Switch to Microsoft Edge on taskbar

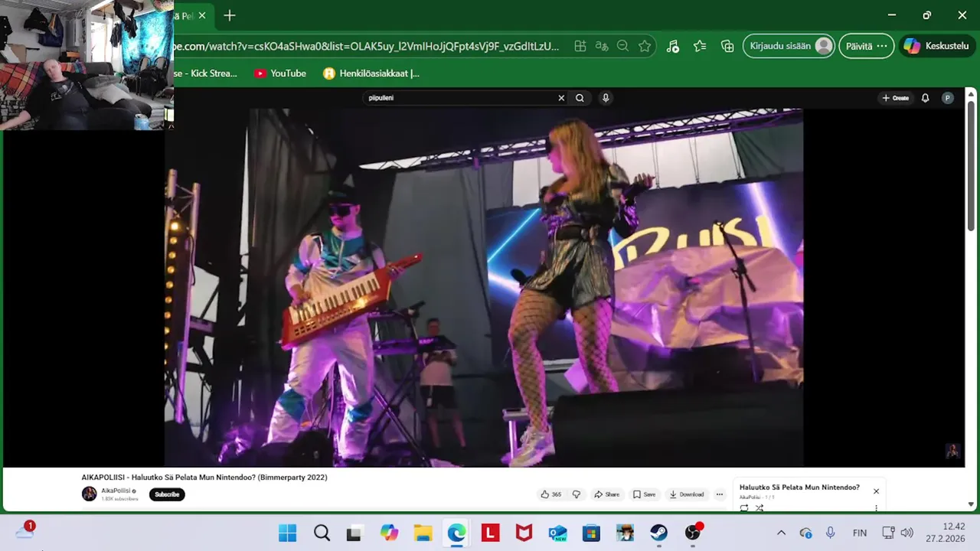pyautogui.click(x=456, y=533)
